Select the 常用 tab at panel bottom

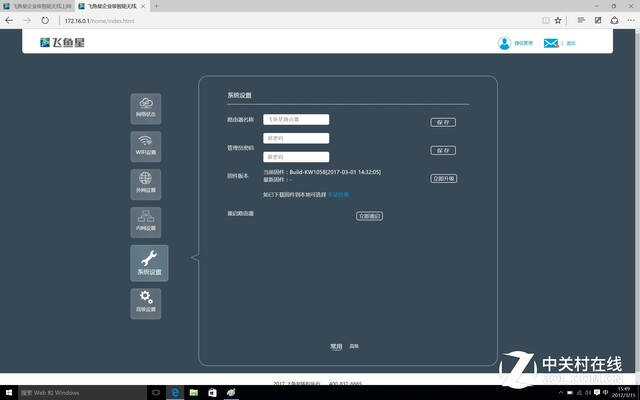[x=336, y=347]
